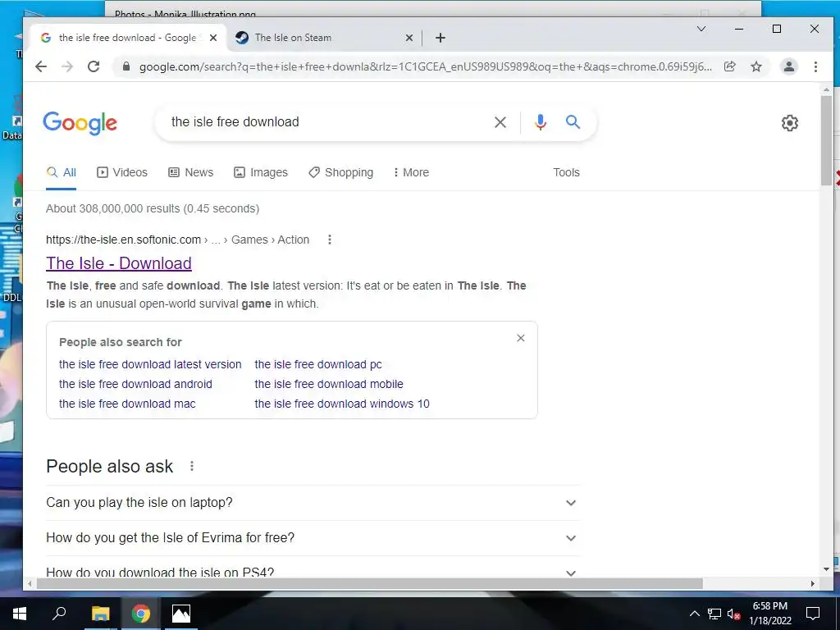Bookmark this page with star icon
840x630 pixels.
point(756,66)
